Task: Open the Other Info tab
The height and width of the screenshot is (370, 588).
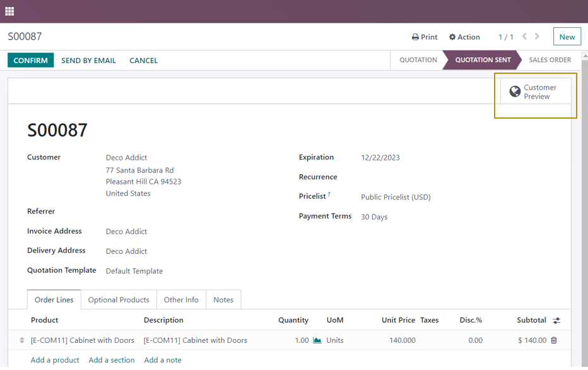Action: coord(181,300)
